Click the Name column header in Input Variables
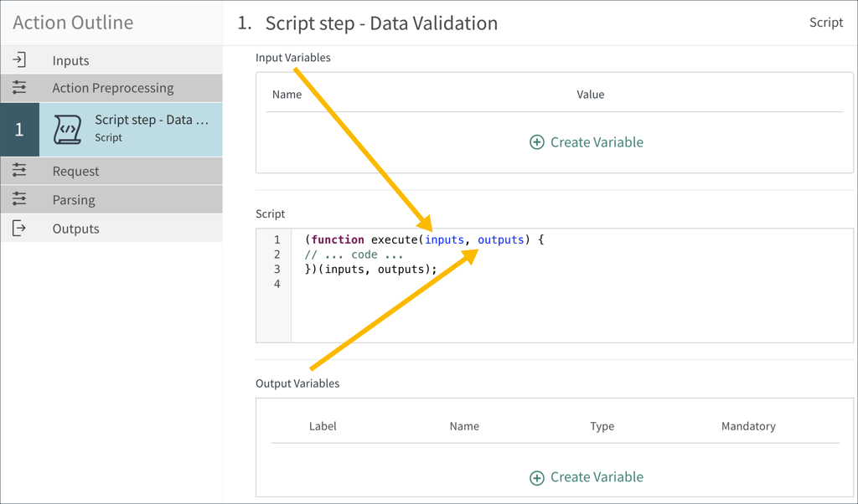 (x=287, y=95)
